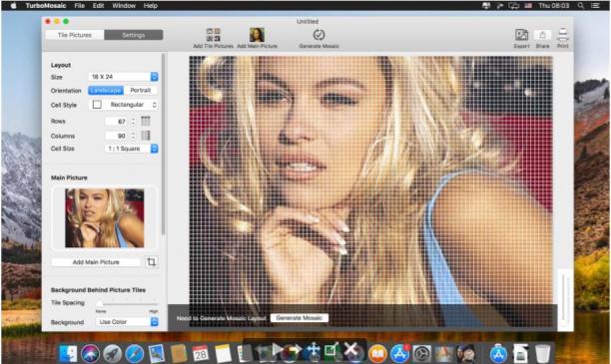
Task: Open the Mail stamp icon in dock
Action: 157,353
